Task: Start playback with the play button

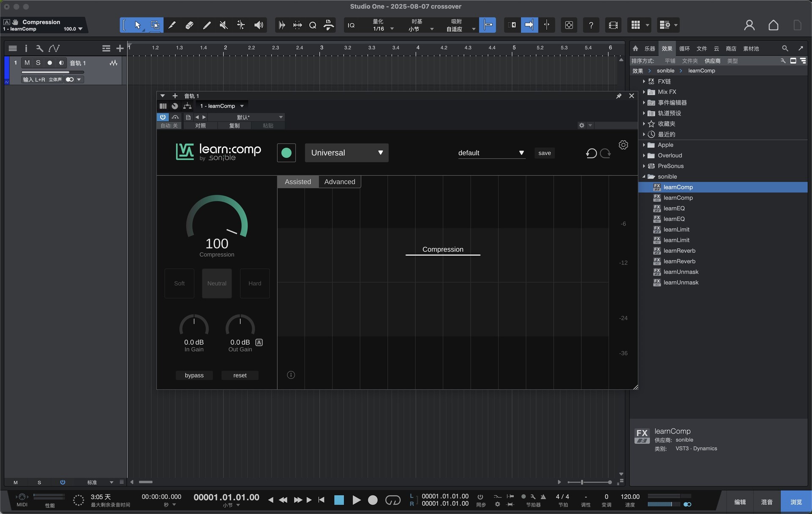Action: 357,500
